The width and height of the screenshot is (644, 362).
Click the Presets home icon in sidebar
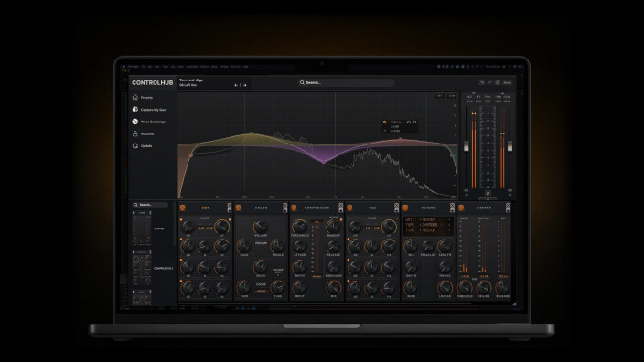(x=135, y=97)
